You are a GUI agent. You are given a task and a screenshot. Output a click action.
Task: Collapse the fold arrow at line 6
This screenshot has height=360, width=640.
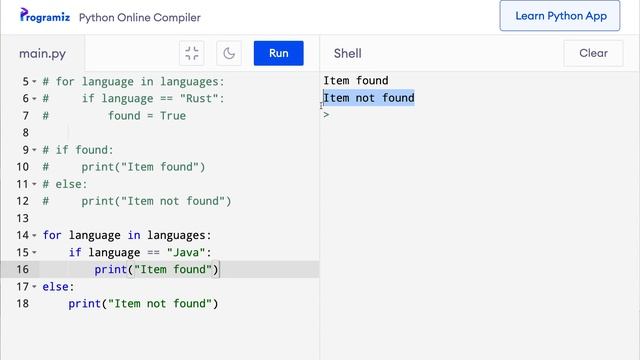point(34,99)
